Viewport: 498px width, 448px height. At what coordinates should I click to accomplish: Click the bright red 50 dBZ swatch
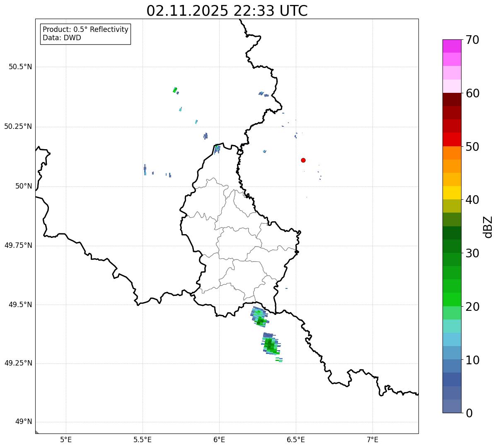coord(452,140)
